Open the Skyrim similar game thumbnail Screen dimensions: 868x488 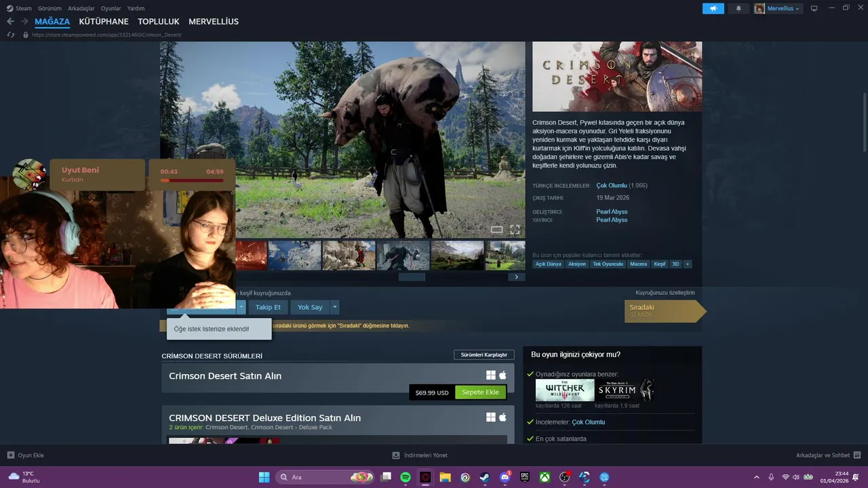[x=624, y=390]
